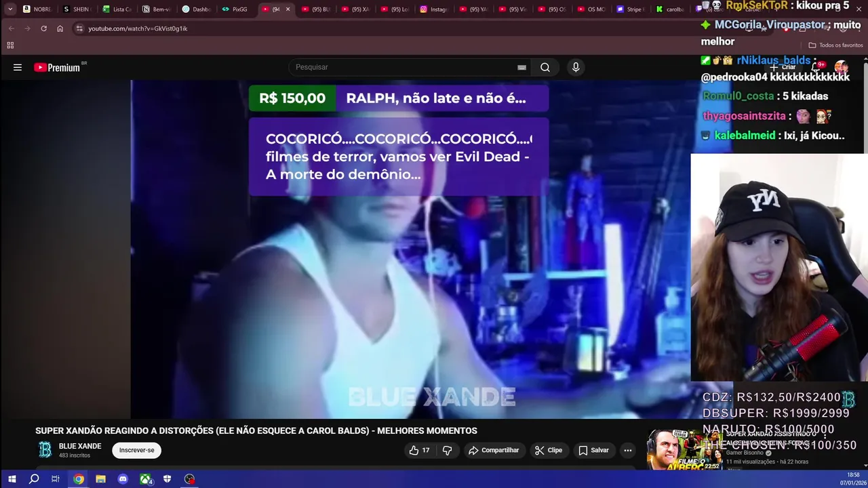This screenshot has height=488, width=868.
Task: Open Todos os favoritos bookmarks folder
Action: pyautogui.click(x=835, y=45)
